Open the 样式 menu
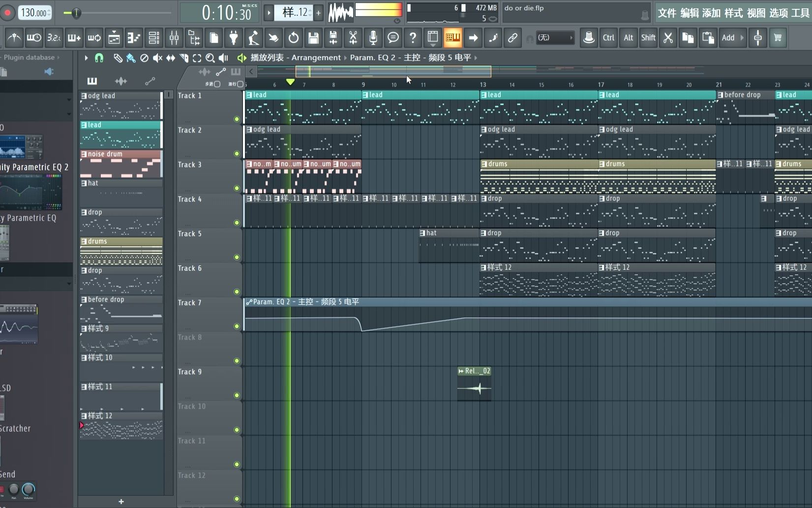 point(733,13)
